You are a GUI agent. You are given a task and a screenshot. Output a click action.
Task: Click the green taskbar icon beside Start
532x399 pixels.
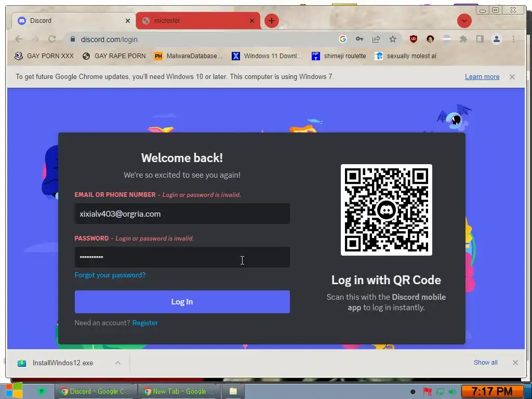42,392
